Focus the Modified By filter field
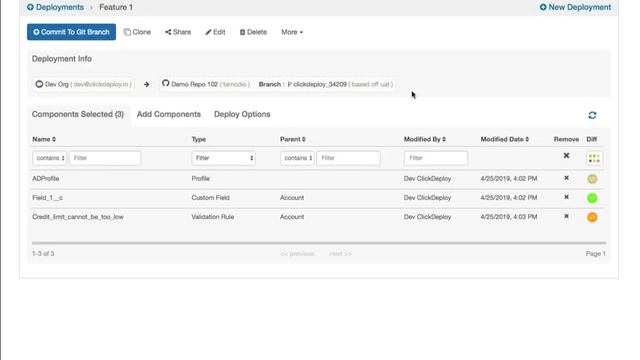640x360 pixels. click(436, 158)
